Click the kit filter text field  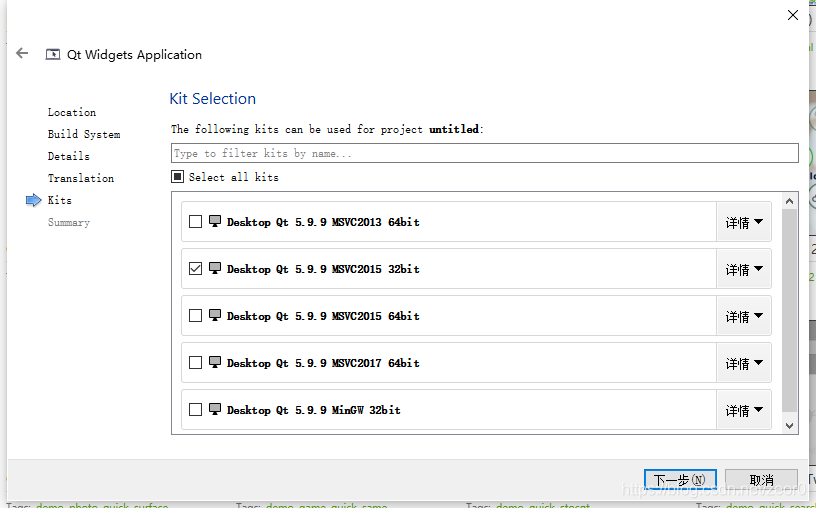[x=484, y=153]
